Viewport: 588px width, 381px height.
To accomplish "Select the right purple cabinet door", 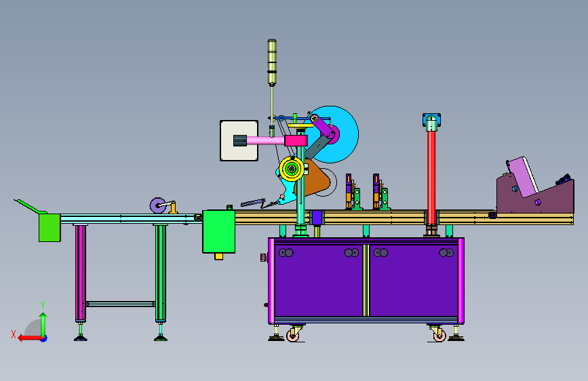I will point(414,280).
